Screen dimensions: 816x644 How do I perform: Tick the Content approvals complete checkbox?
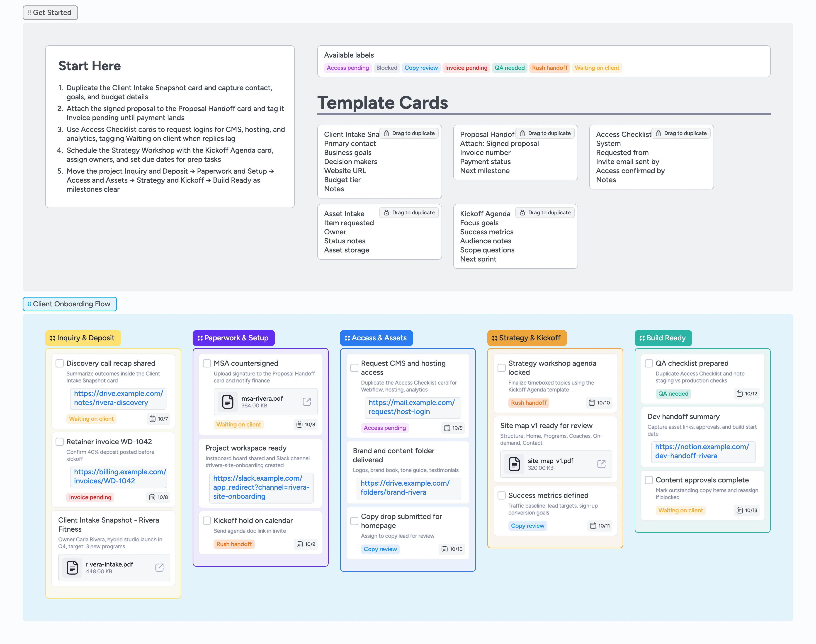coord(649,480)
